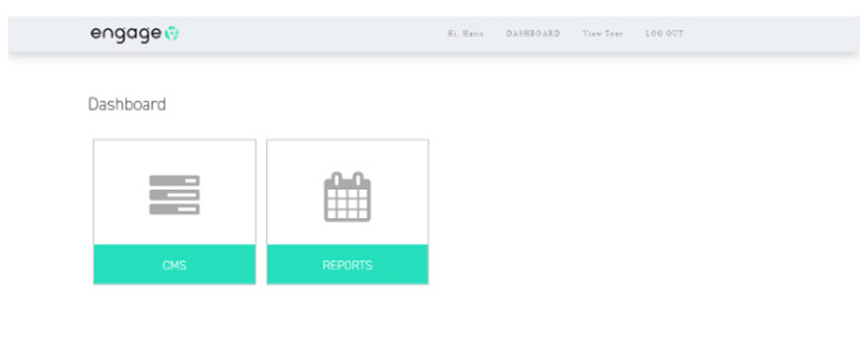Viewport: 868px width, 356px height.
Task: Click the green engage logo emblem
Action: click(x=172, y=35)
